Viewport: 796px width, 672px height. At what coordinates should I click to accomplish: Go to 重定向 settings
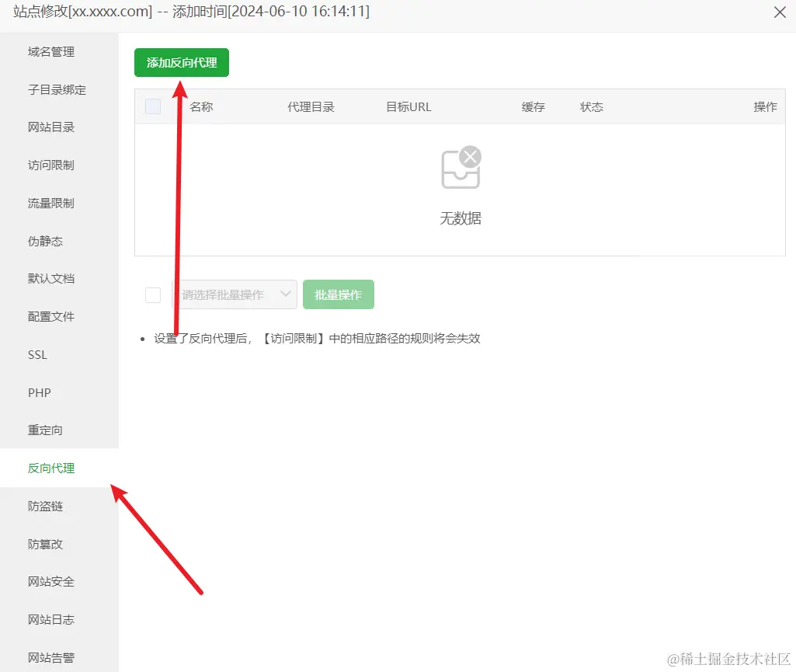(x=45, y=430)
